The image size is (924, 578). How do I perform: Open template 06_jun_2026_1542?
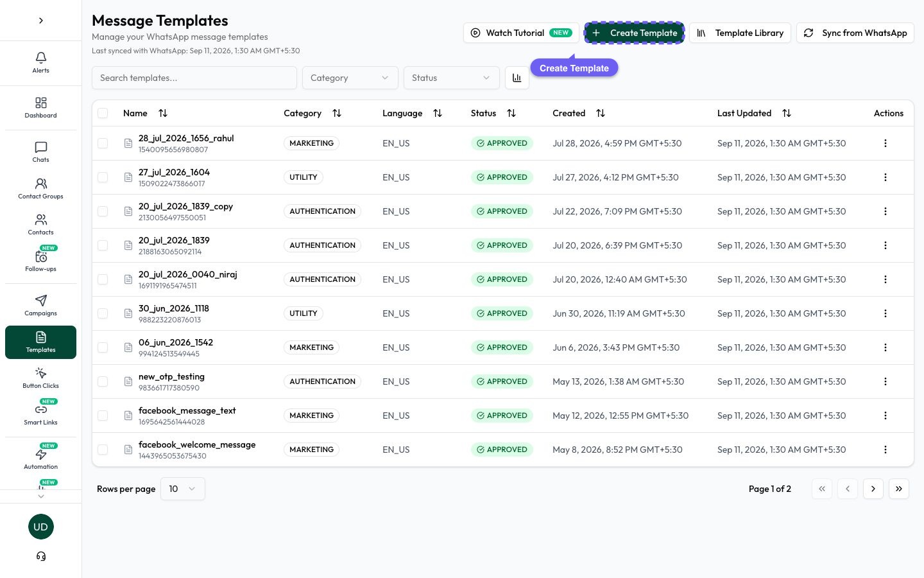176,342
